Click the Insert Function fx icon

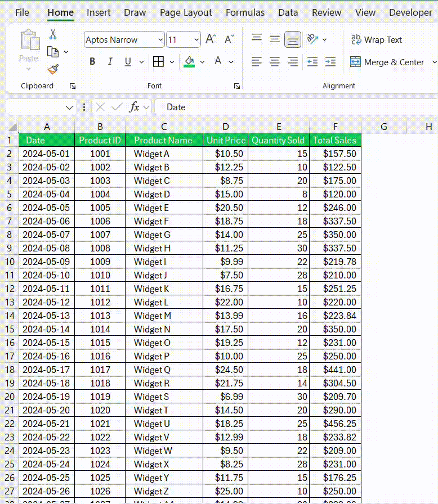(x=134, y=107)
